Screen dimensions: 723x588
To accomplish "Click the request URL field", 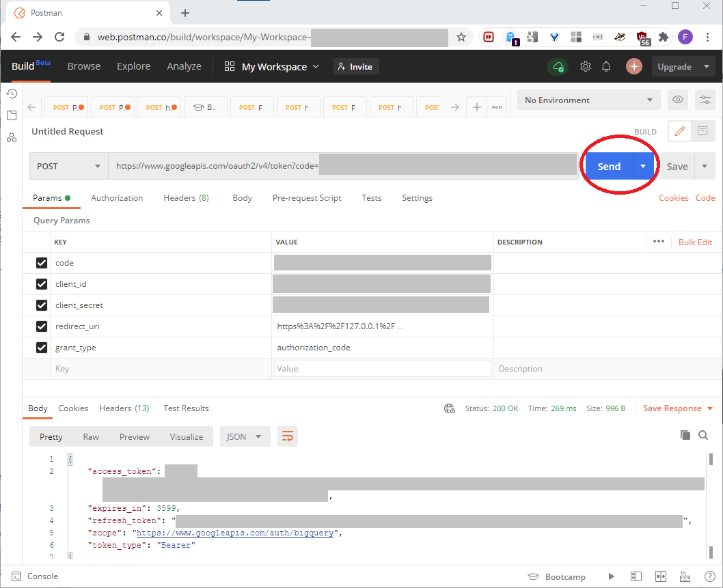I will coord(343,166).
